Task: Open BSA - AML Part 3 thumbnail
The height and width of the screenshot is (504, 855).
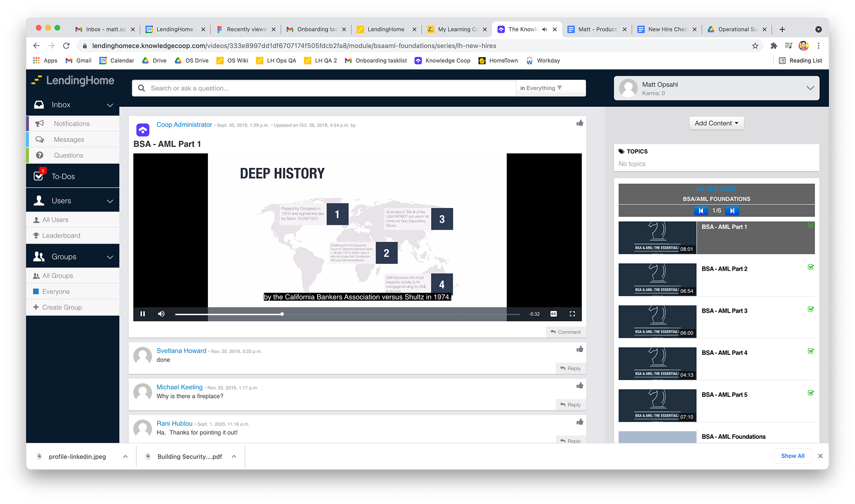Action: tap(657, 321)
